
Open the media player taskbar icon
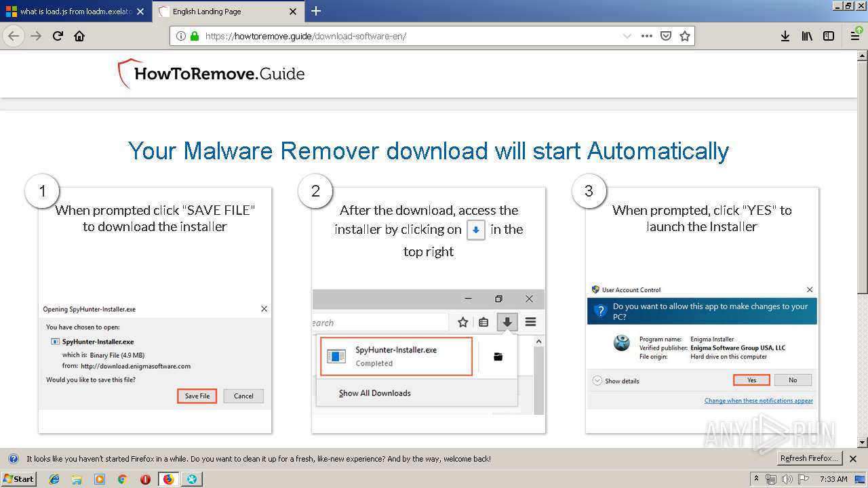point(100,479)
